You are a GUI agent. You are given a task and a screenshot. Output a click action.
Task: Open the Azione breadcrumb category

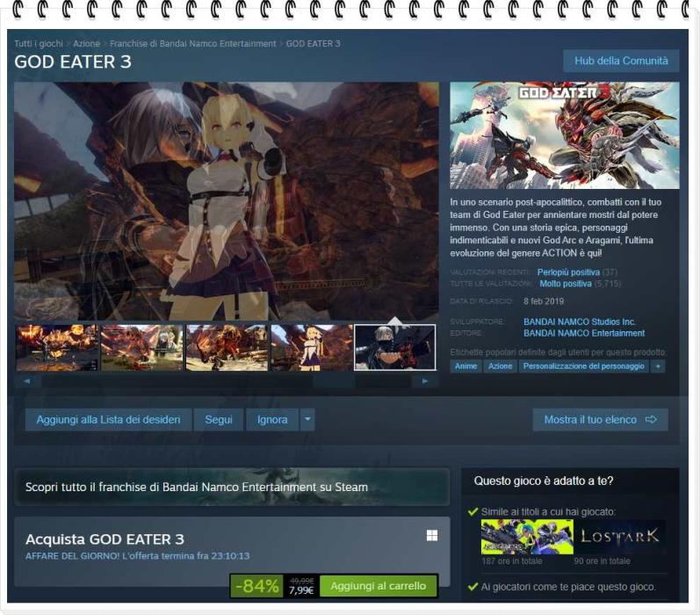86,44
